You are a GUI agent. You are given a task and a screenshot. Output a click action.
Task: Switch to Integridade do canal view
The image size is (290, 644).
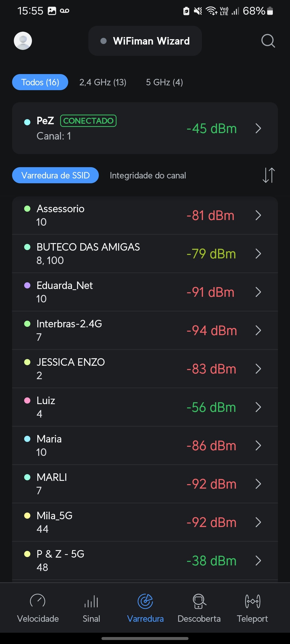pos(148,175)
